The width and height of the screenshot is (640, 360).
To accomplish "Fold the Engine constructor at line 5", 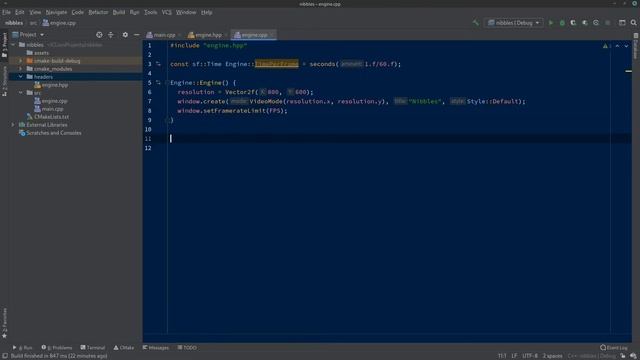I will (167, 83).
